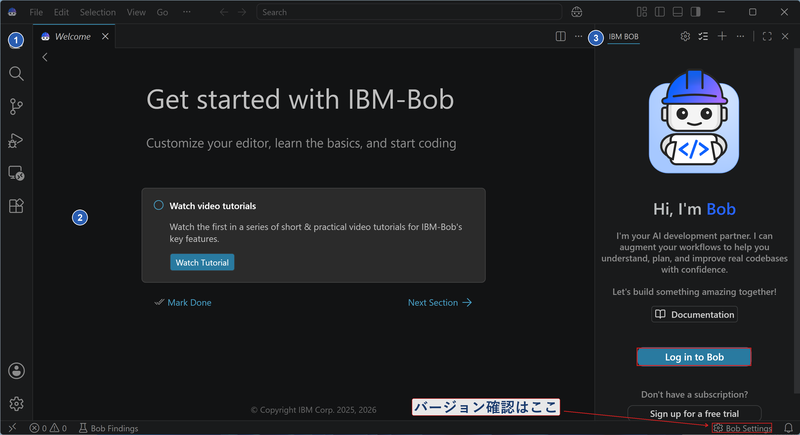The width and height of the screenshot is (800, 435).
Task: Click Bob robot avatar image
Action: click(694, 122)
